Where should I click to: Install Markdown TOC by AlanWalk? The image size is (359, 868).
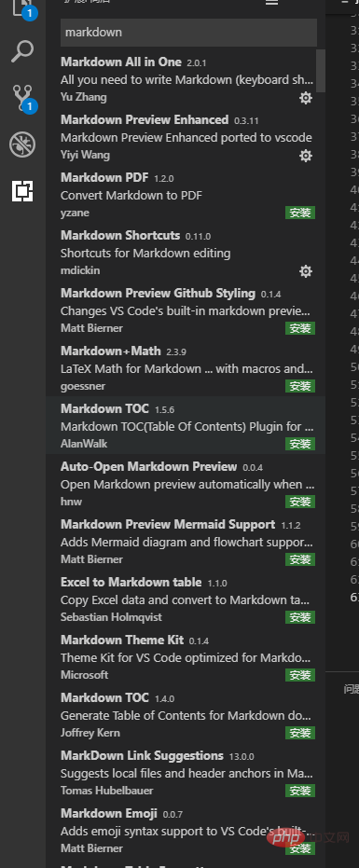pyautogui.click(x=300, y=444)
